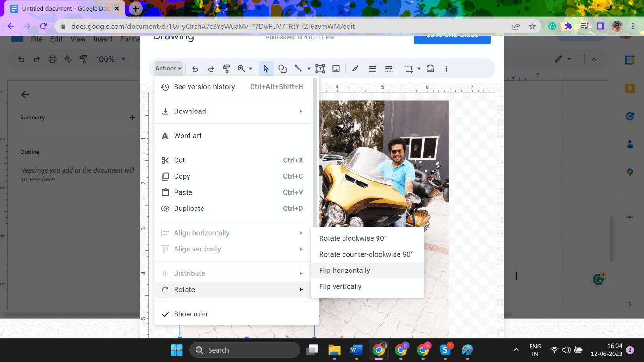Choose Flip horizontally from Rotate submenu
The height and width of the screenshot is (362, 644).
click(344, 271)
